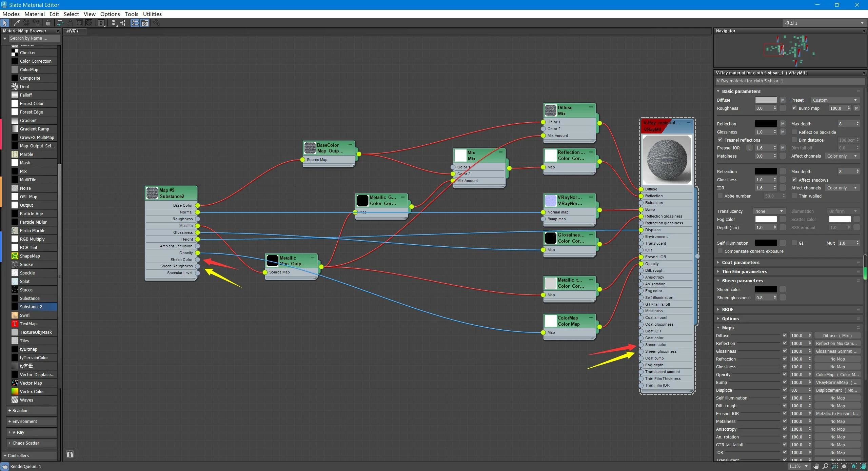Click the lay out children icon
Viewport: 868px width, 471px height.
(x=123, y=23)
